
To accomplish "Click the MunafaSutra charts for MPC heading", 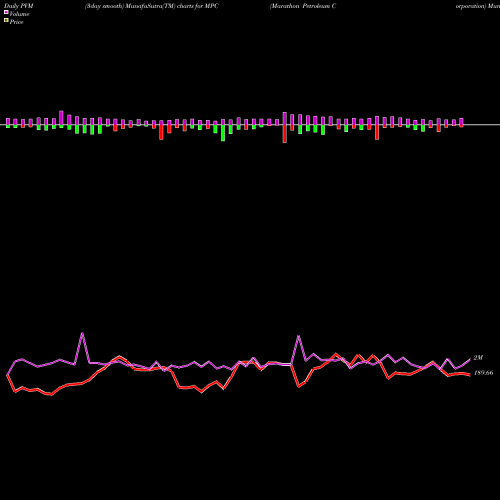I will (152, 6).
